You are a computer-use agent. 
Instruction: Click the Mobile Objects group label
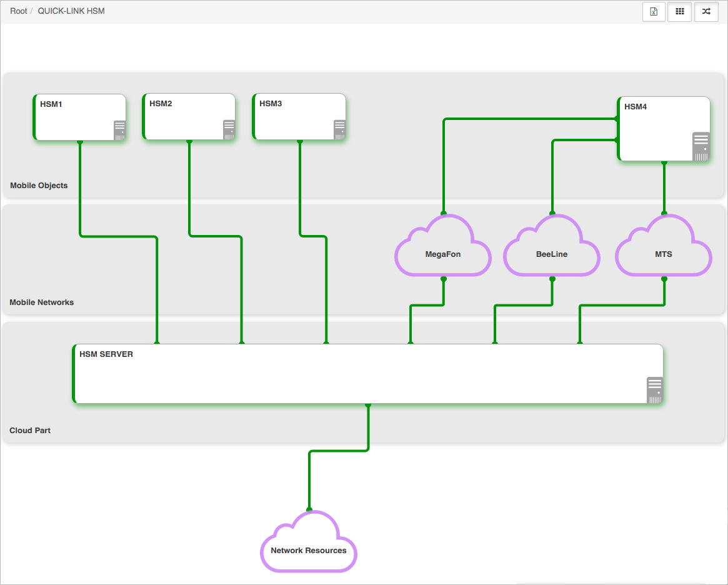tap(39, 185)
